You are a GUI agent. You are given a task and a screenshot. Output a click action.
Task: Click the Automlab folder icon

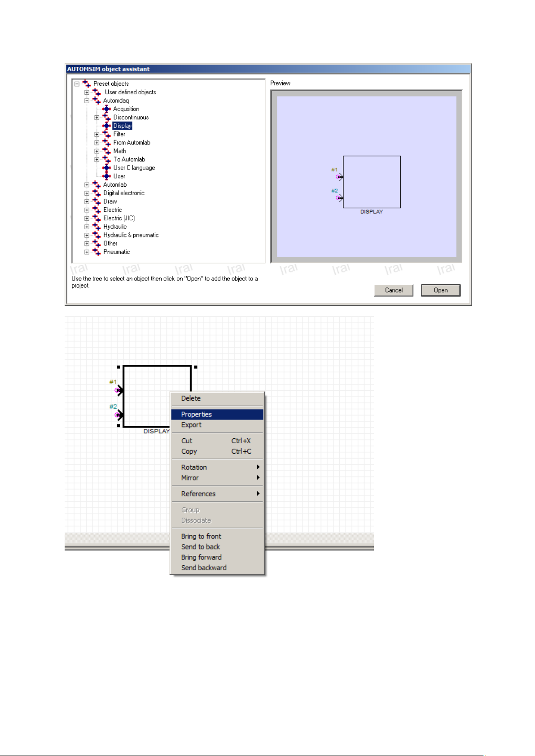pyautogui.click(x=96, y=184)
